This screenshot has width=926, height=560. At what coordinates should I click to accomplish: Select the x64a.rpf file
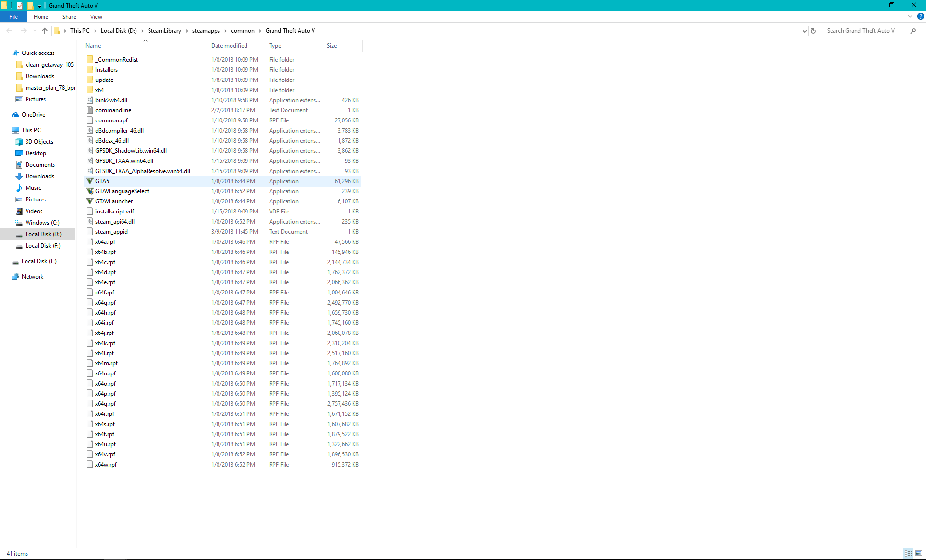coord(222,242)
